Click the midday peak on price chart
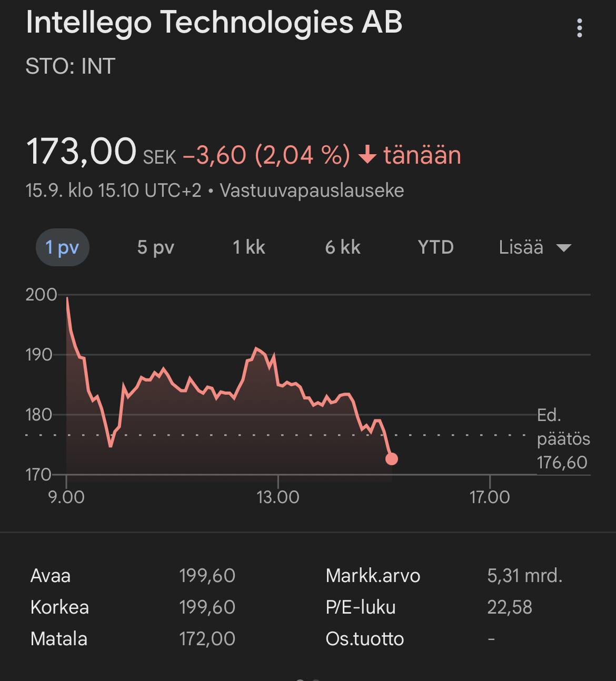Viewport: 616px width, 681px height. 256,348
